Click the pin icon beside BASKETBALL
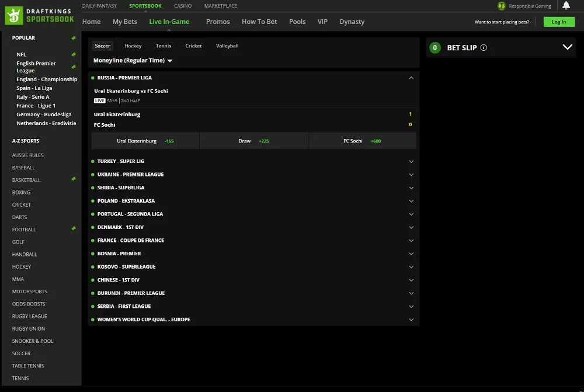The image size is (584, 392). [74, 179]
